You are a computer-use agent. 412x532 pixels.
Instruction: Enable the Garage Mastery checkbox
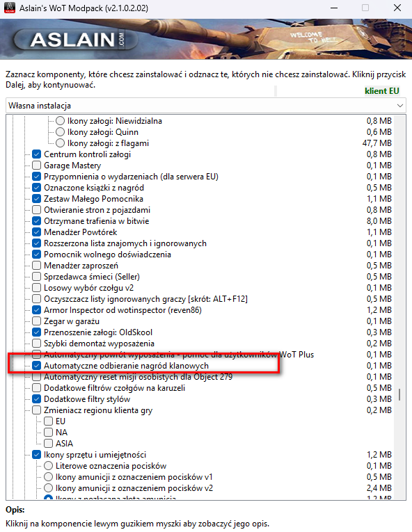[x=37, y=166]
